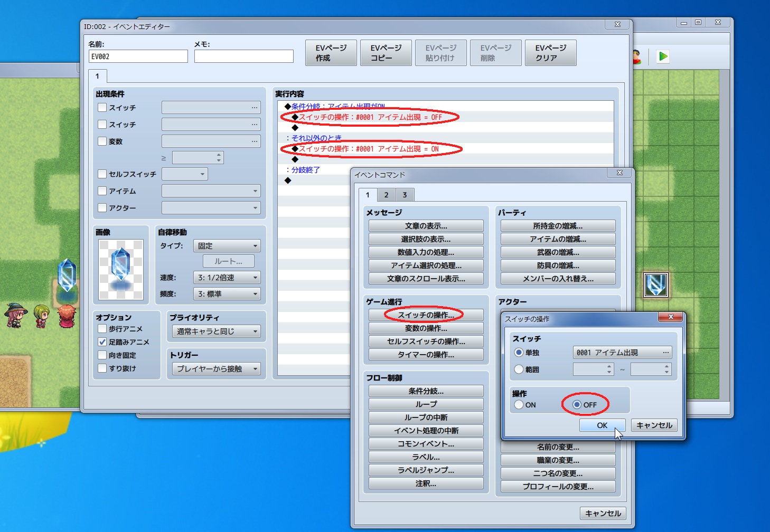Viewport: 770px width, 532px height.
Task: Open the 頻度 frequency dropdown
Action: (227, 294)
